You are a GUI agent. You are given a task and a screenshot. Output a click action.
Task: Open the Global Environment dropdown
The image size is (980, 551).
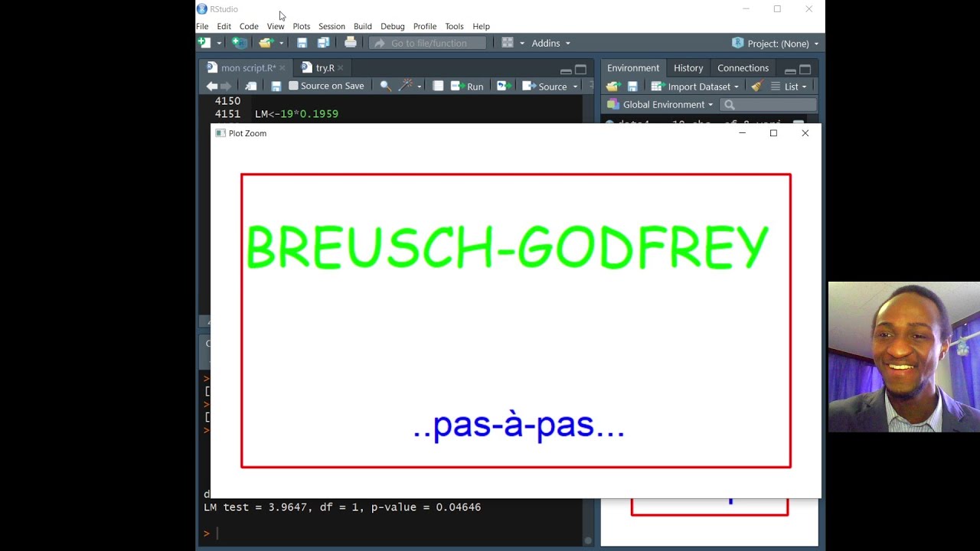[x=660, y=105]
